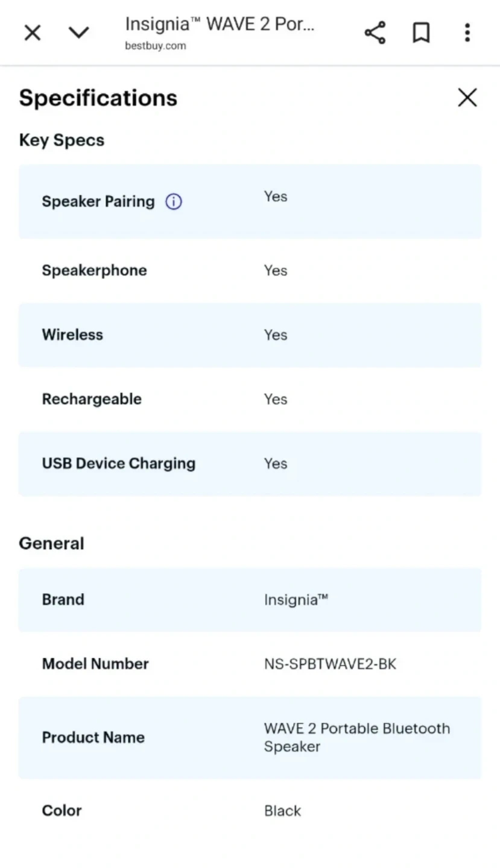Select the Wireless spec row

(250, 335)
